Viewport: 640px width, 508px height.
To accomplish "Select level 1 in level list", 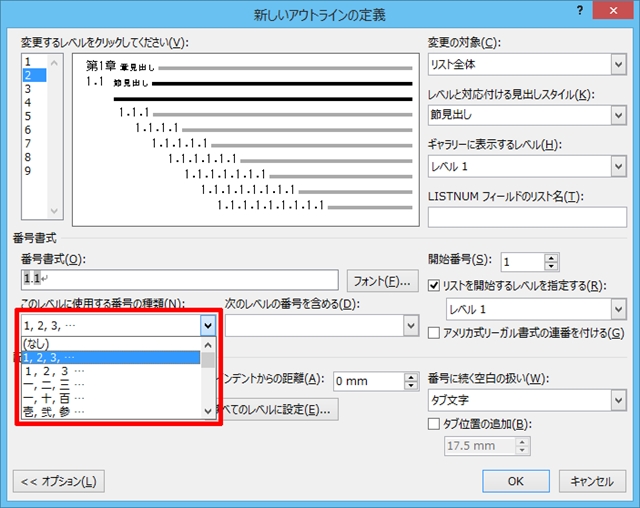I will coord(34,62).
